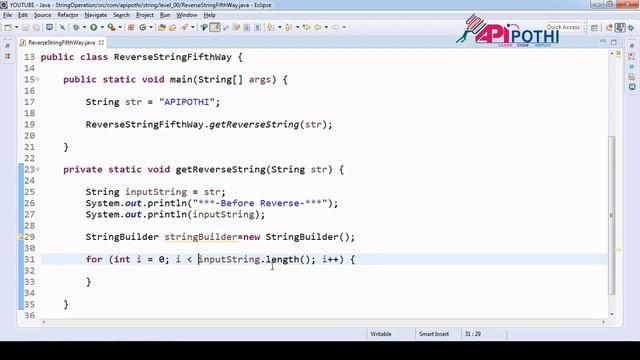Click the Package Explorer icon in left sidebar
Image resolution: width=640 pixels, height=360 pixels.
pos(7,56)
